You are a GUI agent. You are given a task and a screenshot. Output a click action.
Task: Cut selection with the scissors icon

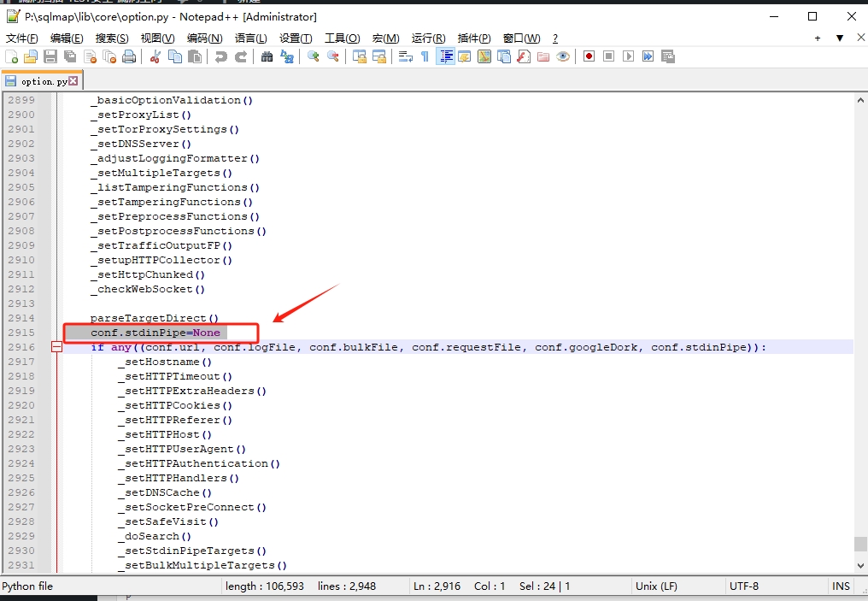pos(155,56)
